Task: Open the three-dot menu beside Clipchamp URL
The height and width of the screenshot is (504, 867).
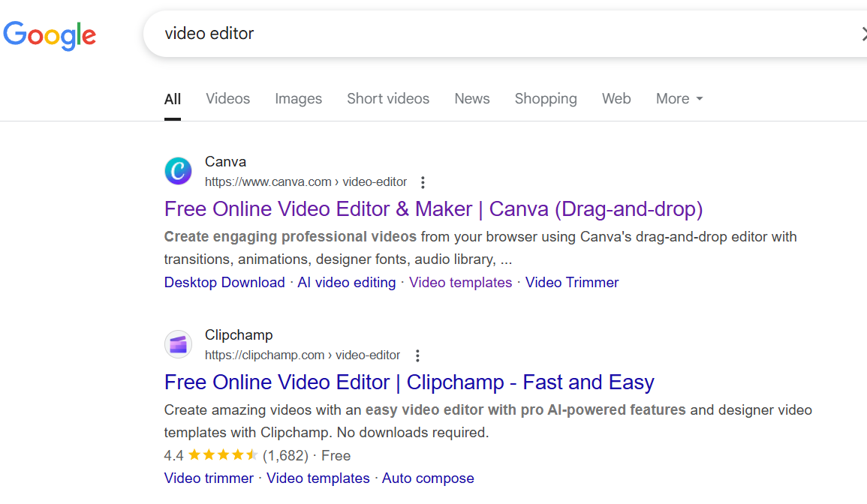Action: tap(417, 355)
